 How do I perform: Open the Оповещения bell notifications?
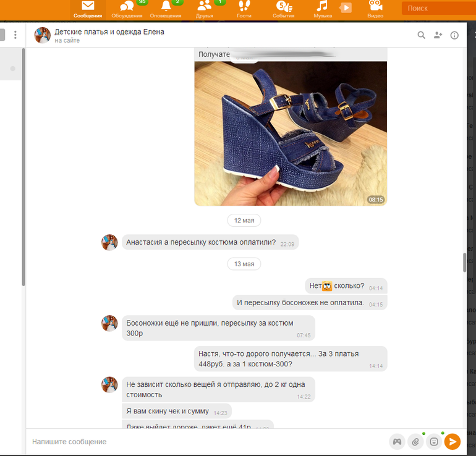[x=166, y=9]
